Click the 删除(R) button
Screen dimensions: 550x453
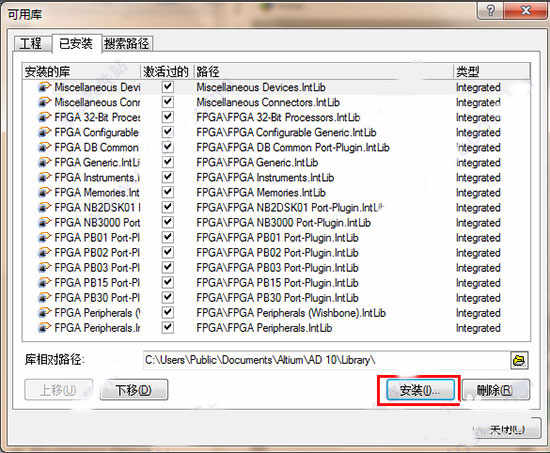(495, 390)
